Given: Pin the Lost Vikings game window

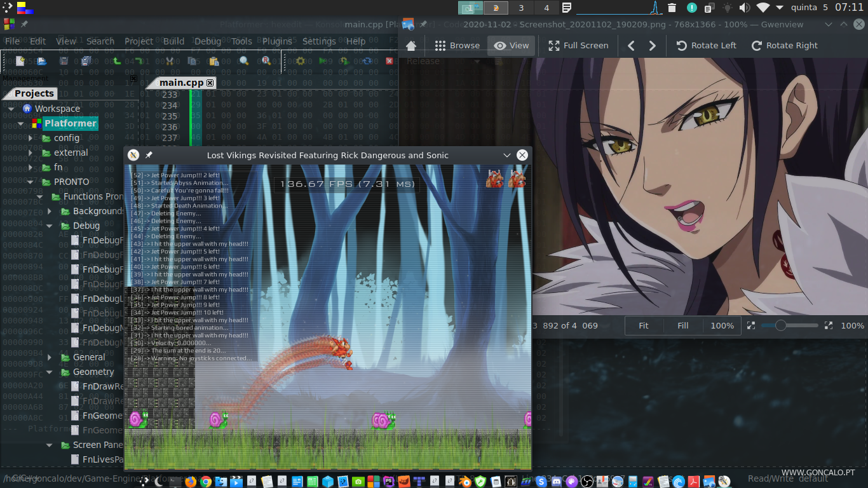Looking at the screenshot, I should tap(149, 155).
